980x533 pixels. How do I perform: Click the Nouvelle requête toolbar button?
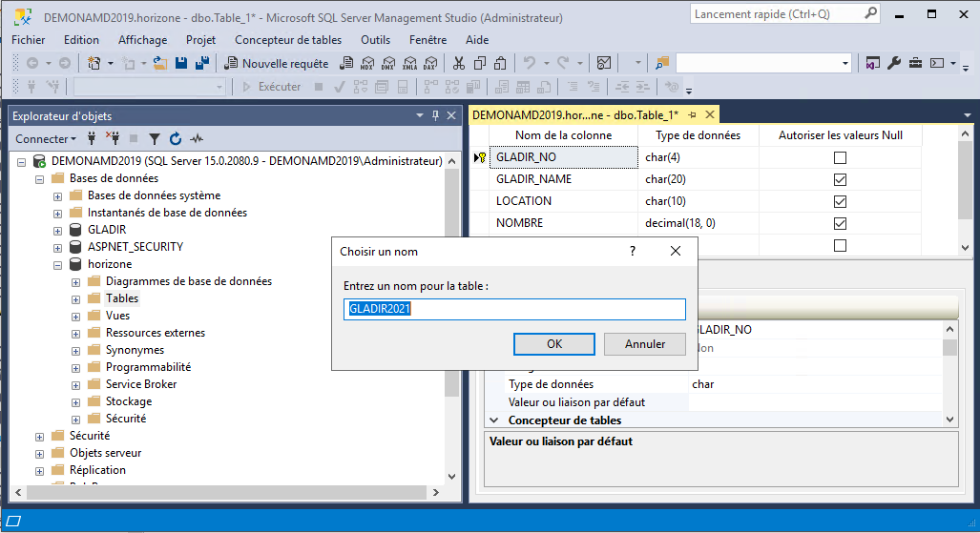click(276, 63)
